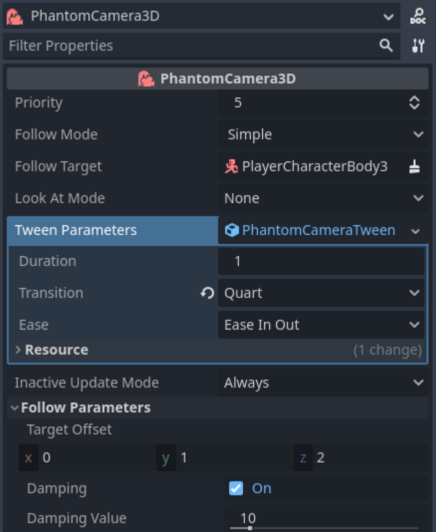Click the Duration value field

[321, 261]
